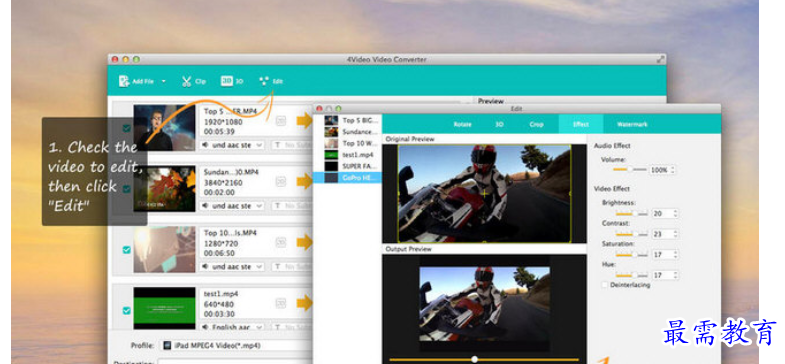Open the Add File dropdown arrow

[x=164, y=81]
